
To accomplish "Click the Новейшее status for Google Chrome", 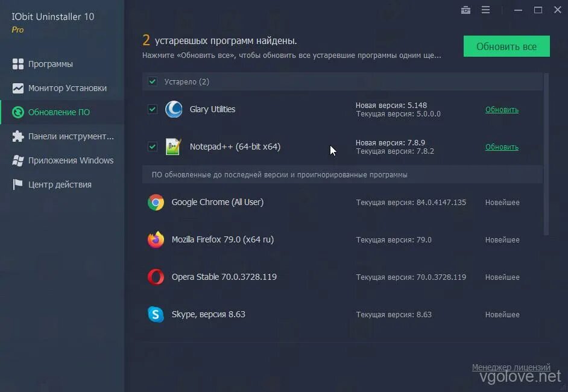I will [502, 202].
